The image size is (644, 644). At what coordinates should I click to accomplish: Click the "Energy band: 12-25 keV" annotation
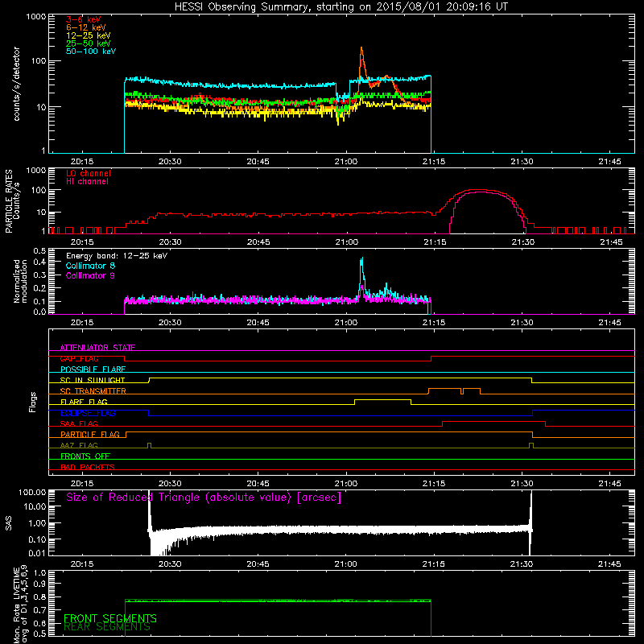[117, 256]
